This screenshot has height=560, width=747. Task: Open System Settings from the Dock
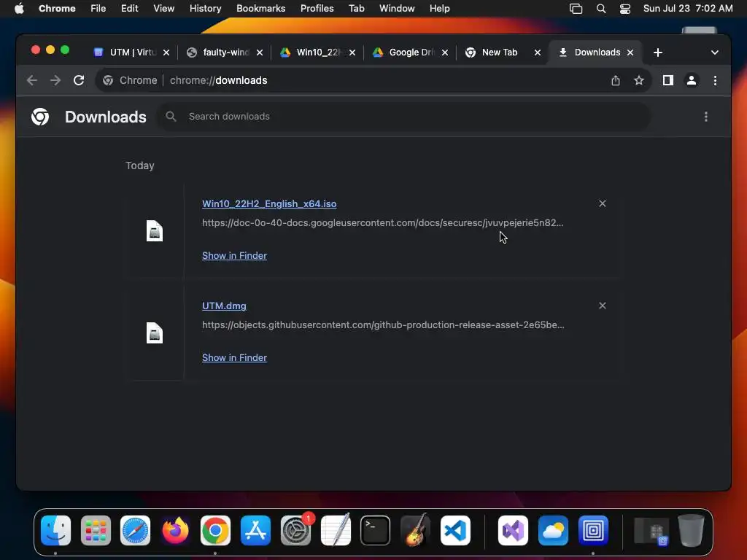[x=295, y=530]
